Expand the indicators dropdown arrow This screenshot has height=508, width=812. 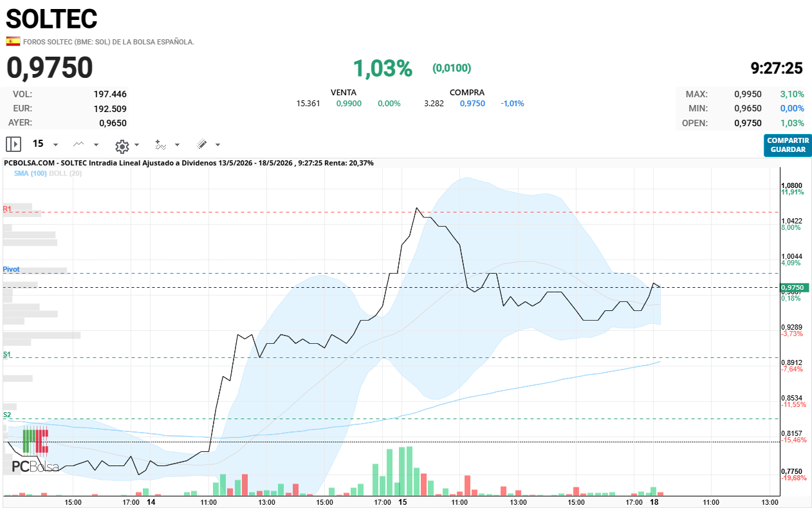point(178,145)
